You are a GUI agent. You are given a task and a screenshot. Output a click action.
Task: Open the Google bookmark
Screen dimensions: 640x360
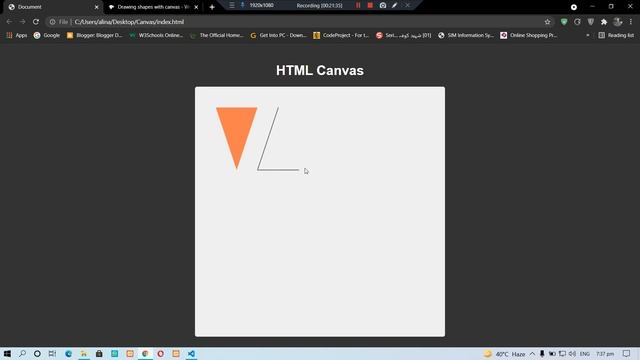[x=47, y=36]
